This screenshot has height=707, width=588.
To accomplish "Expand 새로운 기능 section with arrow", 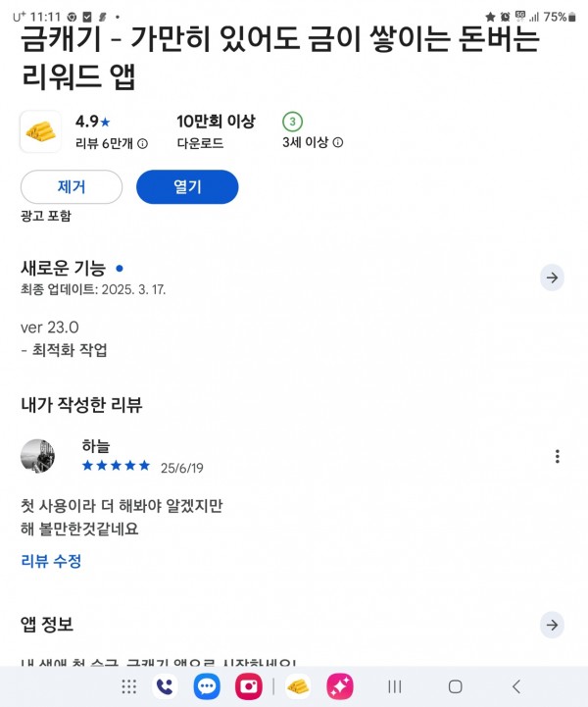I will [x=552, y=278].
